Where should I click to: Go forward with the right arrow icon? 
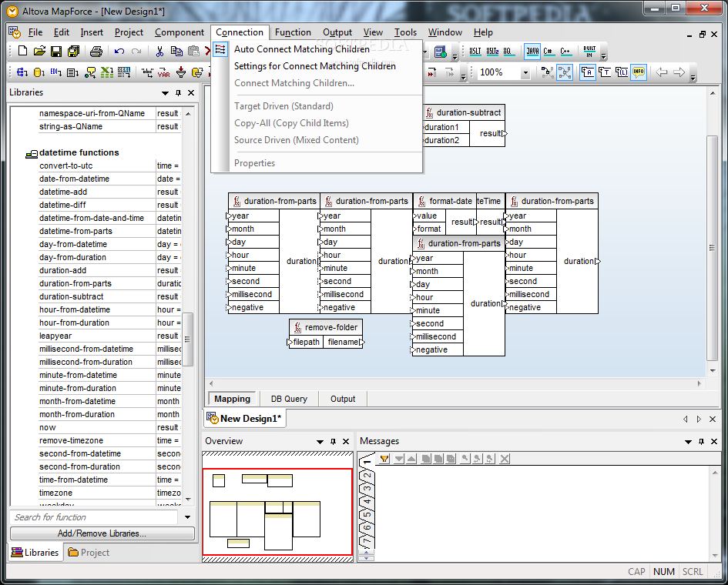click(x=679, y=72)
